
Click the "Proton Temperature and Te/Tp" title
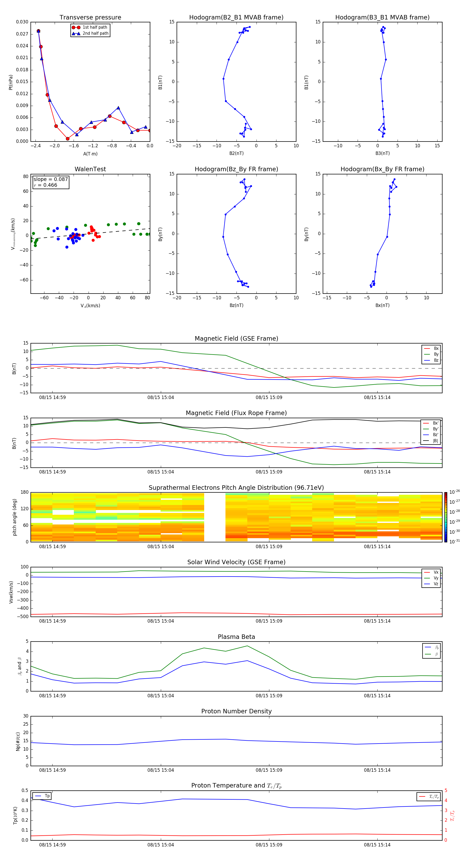click(236, 785)
